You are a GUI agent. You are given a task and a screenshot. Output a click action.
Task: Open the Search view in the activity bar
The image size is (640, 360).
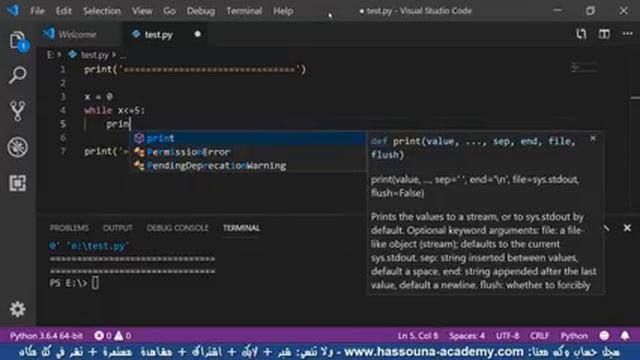point(18,76)
